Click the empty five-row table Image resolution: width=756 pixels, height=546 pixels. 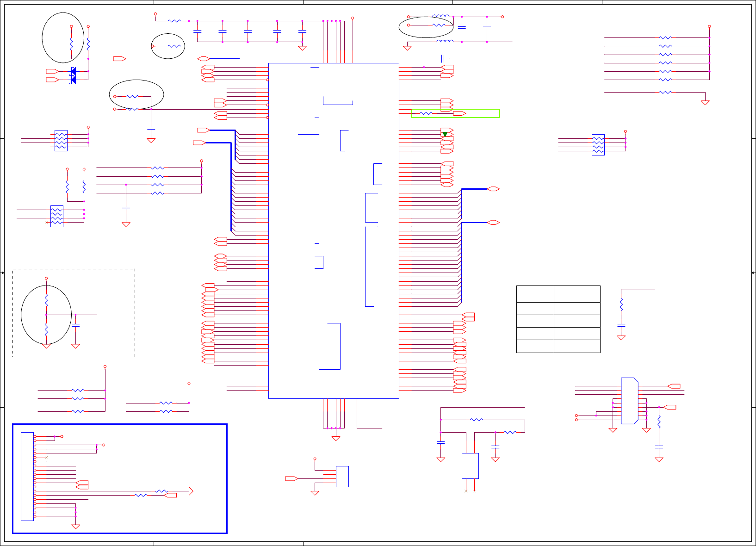point(558,319)
